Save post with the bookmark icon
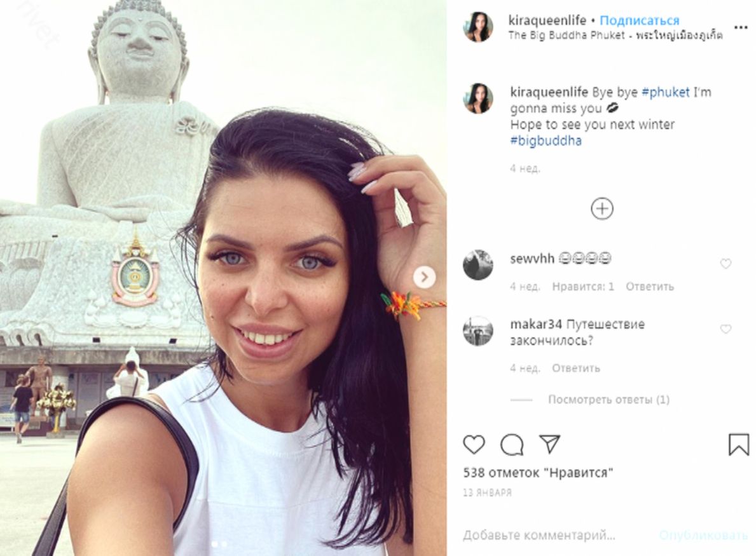 (x=738, y=444)
